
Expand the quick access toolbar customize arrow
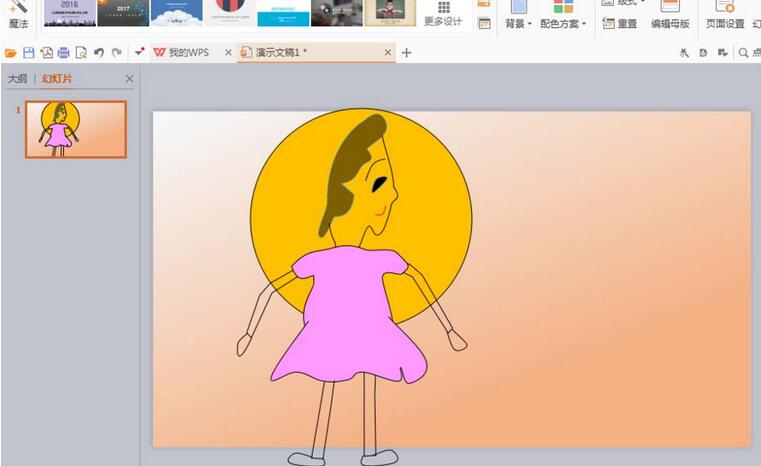point(137,53)
